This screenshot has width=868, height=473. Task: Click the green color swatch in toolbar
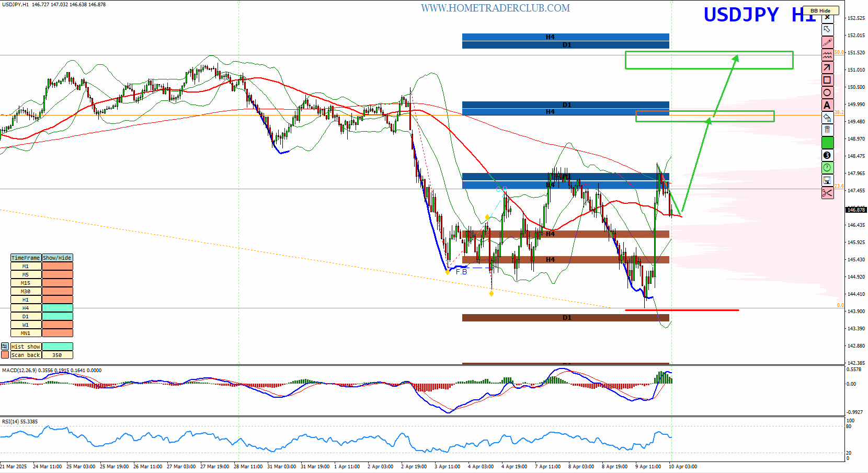(827, 142)
